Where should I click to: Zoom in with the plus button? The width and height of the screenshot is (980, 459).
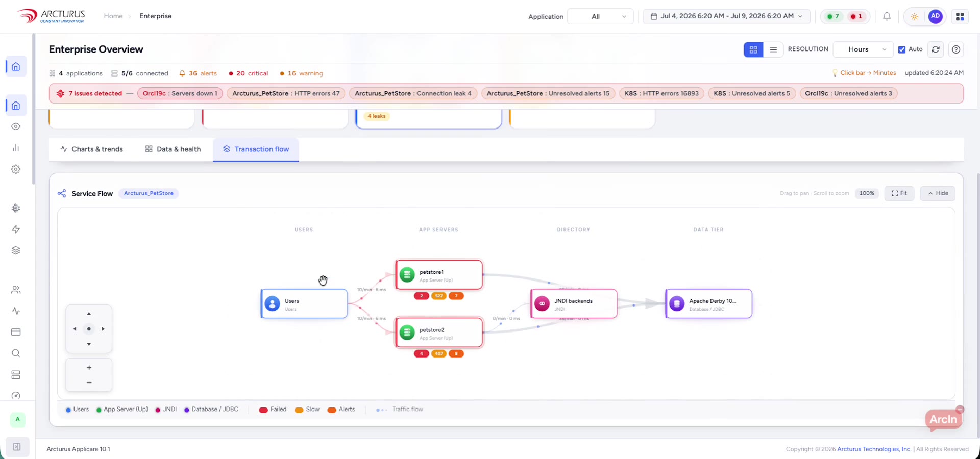89,368
